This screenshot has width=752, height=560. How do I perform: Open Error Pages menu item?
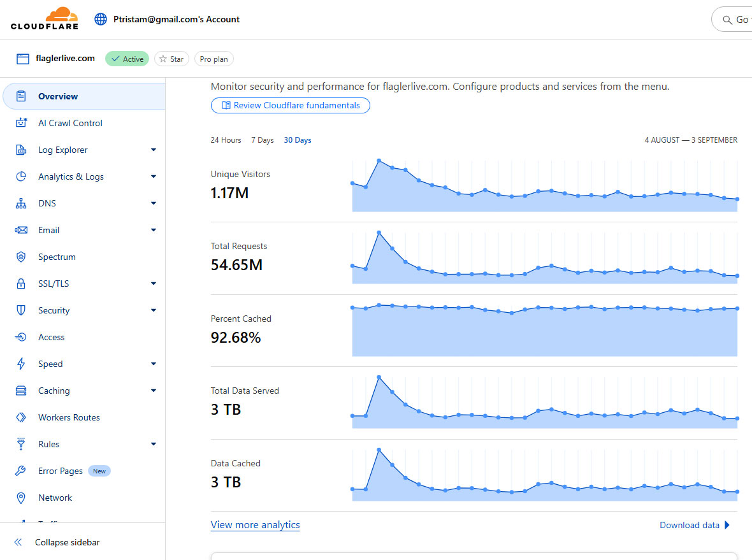pos(84,471)
